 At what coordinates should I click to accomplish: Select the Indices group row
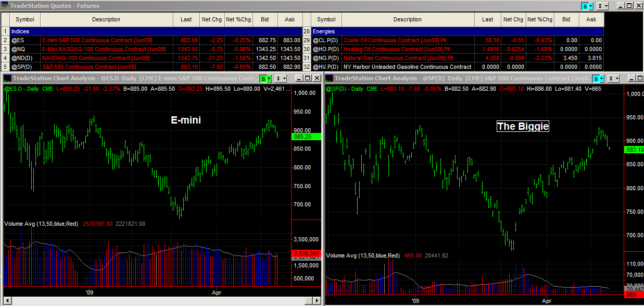[156, 31]
